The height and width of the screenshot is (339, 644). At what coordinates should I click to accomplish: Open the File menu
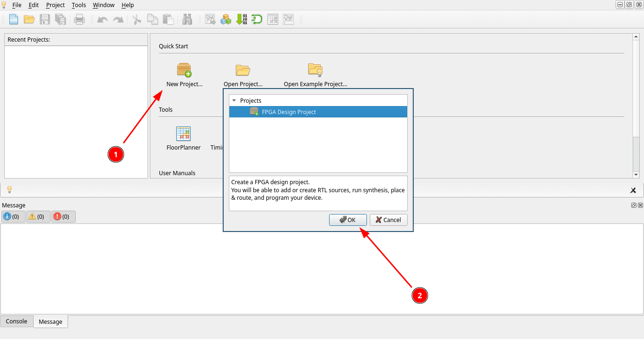[17, 5]
